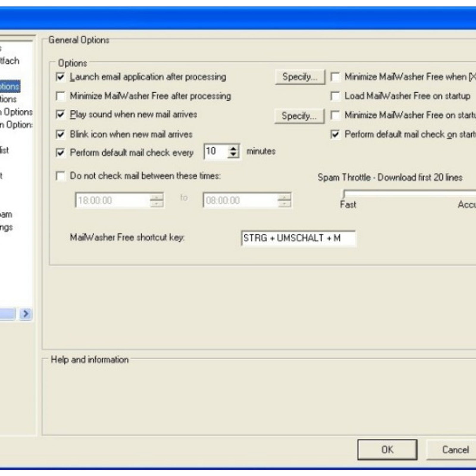Viewport: 476px width, 476px height.
Task: Confirm settings with OK button
Action: coord(387,450)
